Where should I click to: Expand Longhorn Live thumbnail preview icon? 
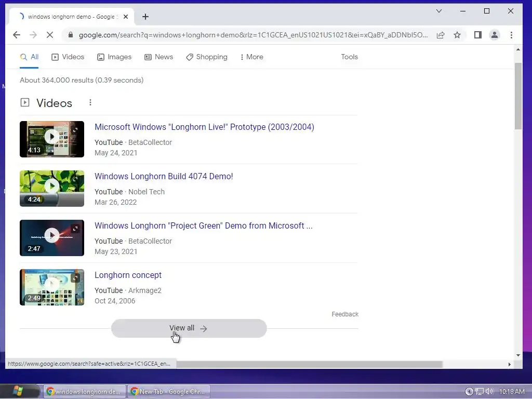tap(75, 130)
